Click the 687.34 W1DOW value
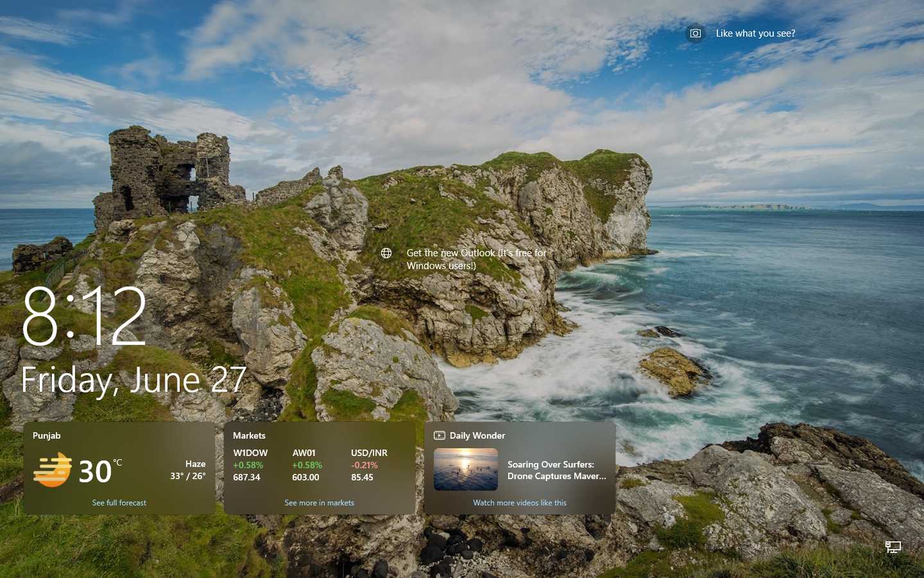 (246, 477)
